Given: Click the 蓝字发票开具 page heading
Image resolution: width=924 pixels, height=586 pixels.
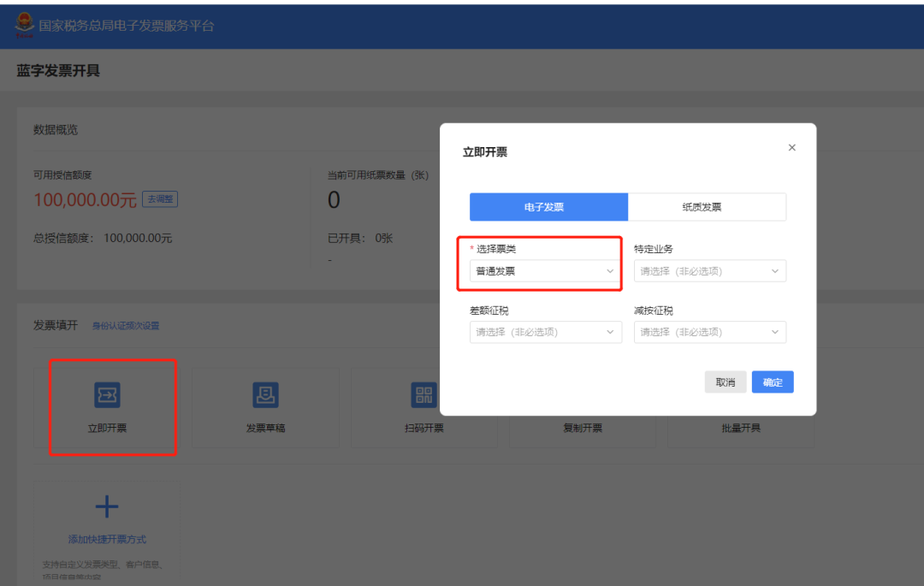Looking at the screenshot, I should point(58,71).
